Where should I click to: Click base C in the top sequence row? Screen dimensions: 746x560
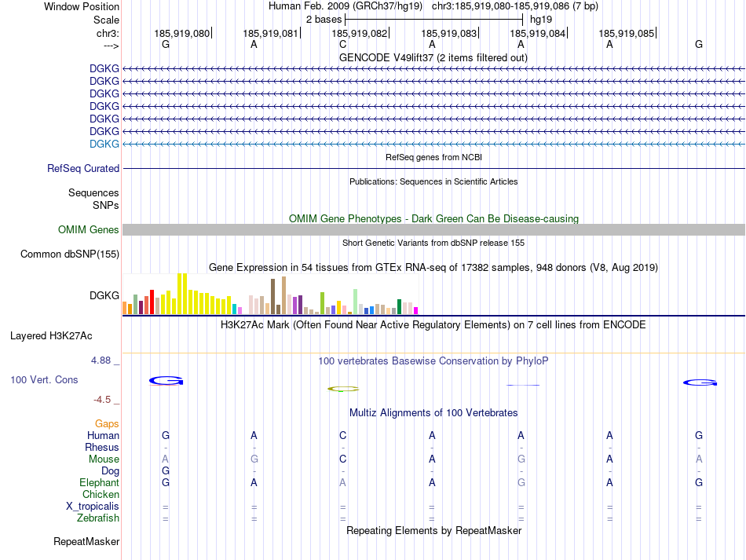click(342, 44)
